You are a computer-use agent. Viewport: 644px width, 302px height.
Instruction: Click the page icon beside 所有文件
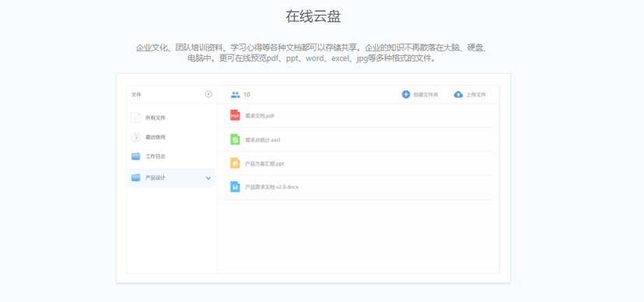(136, 118)
